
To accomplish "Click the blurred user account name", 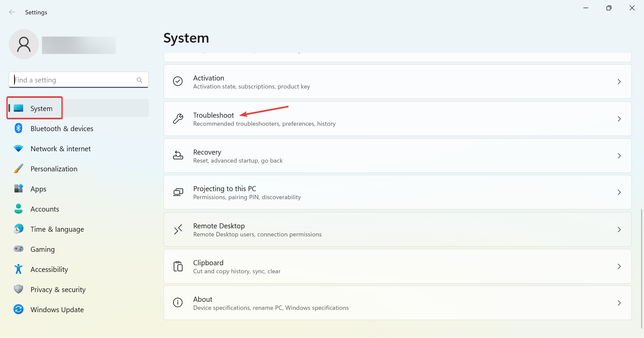I will [79, 45].
